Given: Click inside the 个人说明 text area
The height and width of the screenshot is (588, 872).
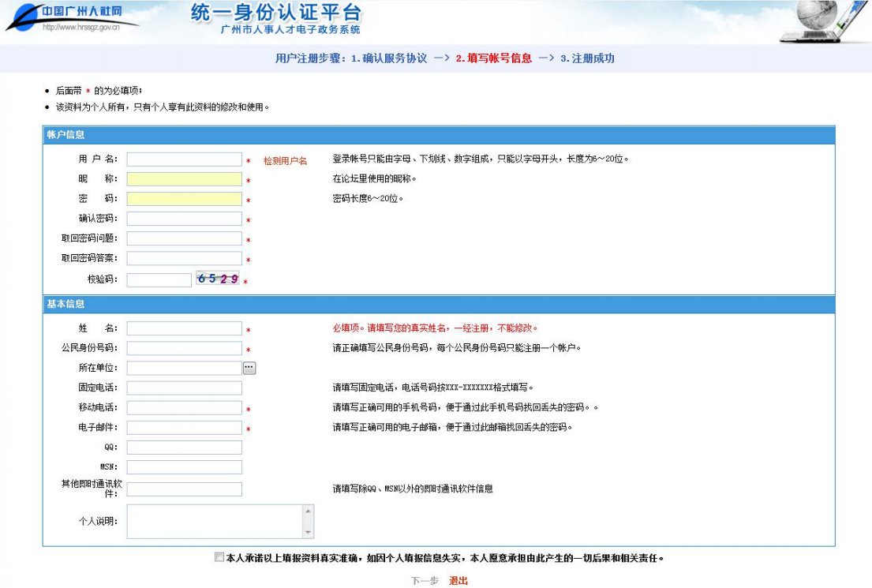Looking at the screenshot, I should [x=215, y=521].
